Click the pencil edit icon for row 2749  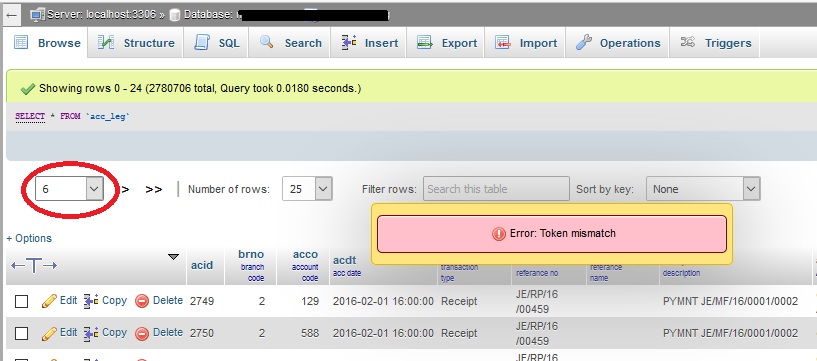49,301
